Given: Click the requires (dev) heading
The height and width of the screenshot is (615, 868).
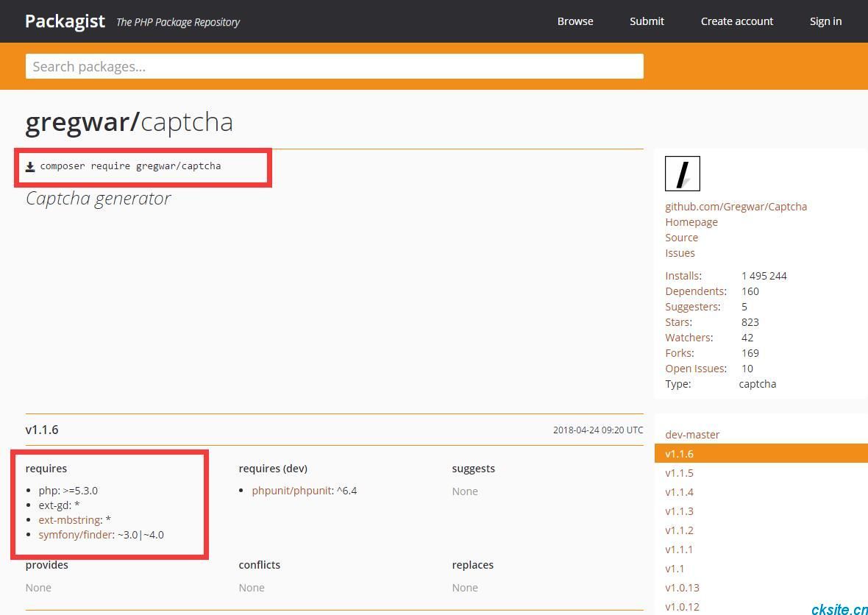Looking at the screenshot, I should click(x=273, y=469).
